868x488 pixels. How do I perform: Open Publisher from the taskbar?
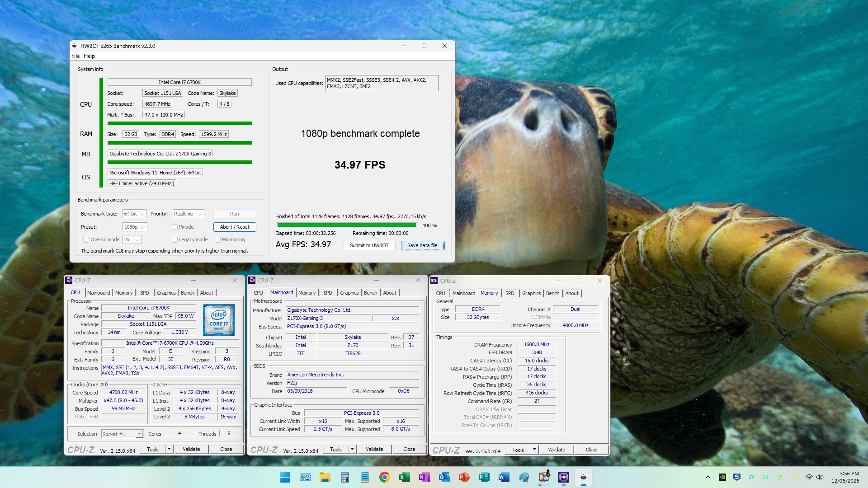click(484, 477)
